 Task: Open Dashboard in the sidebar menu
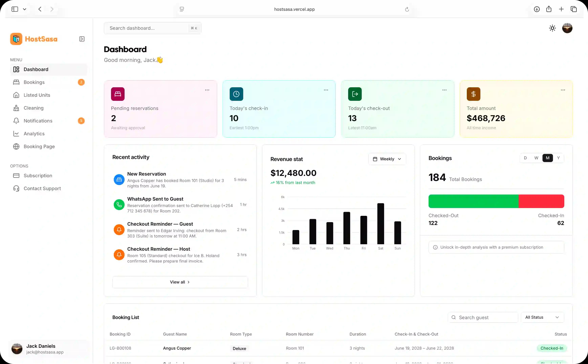(x=49, y=69)
